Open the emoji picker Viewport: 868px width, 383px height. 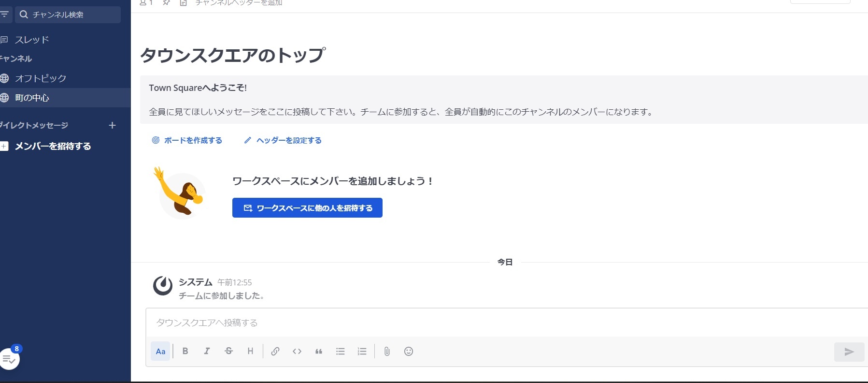[409, 352]
